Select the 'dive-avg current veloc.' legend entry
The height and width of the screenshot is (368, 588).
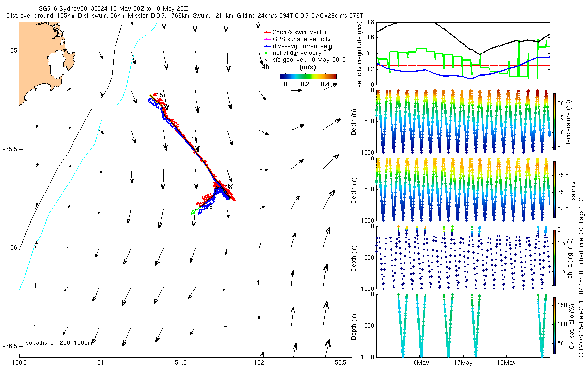[x=305, y=46]
